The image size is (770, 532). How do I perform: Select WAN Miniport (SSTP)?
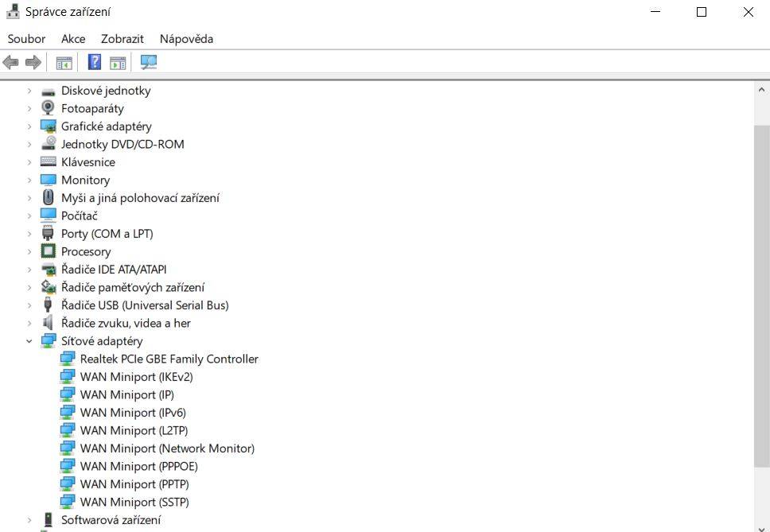click(134, 503)
